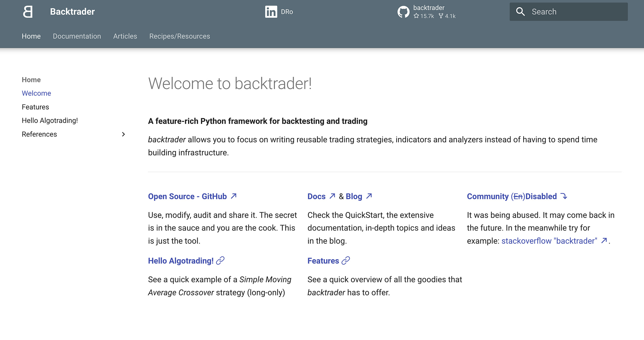This screenshot has height=340, width=644.
Task: Open the Blog link
Action: 354,196
